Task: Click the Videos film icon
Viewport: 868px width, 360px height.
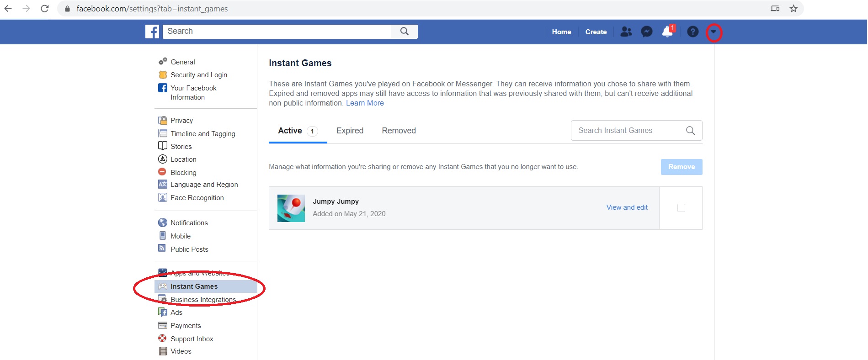Action: pos(163,351)
